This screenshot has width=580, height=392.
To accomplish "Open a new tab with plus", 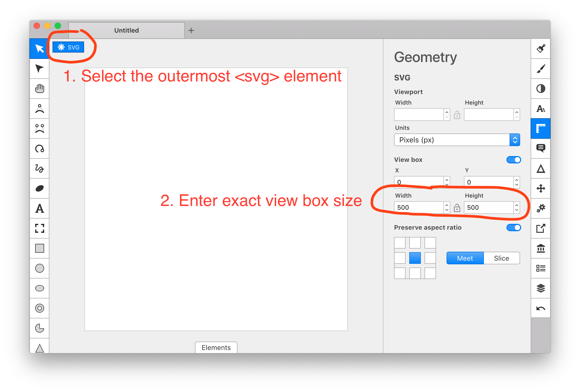I will point(191,30).
